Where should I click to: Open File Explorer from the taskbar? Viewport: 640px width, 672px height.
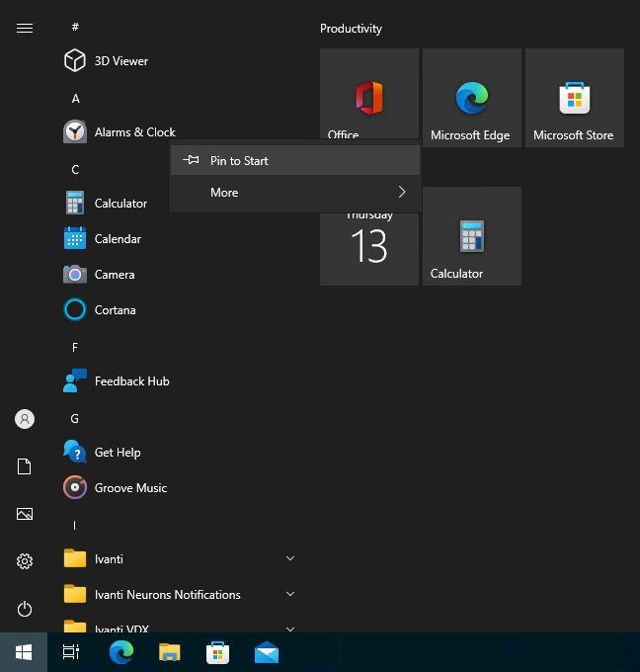click(170, 652)
